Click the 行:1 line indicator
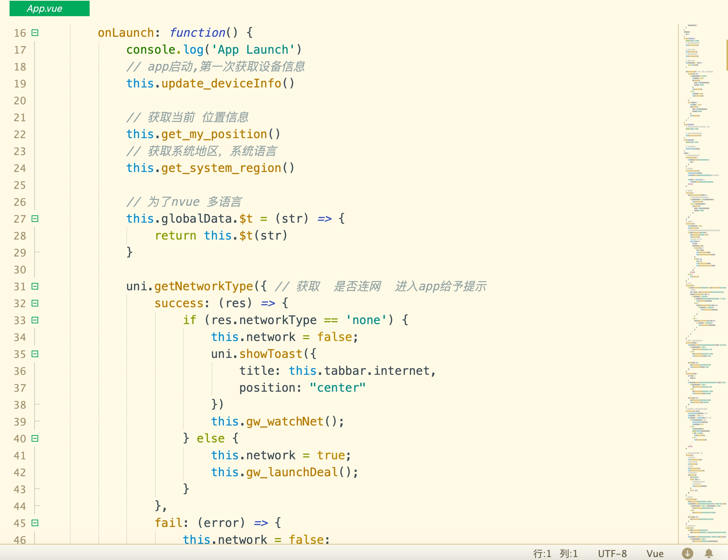This screenshot has width=728, height=560. pyautogui.click(x=542, y=554)
